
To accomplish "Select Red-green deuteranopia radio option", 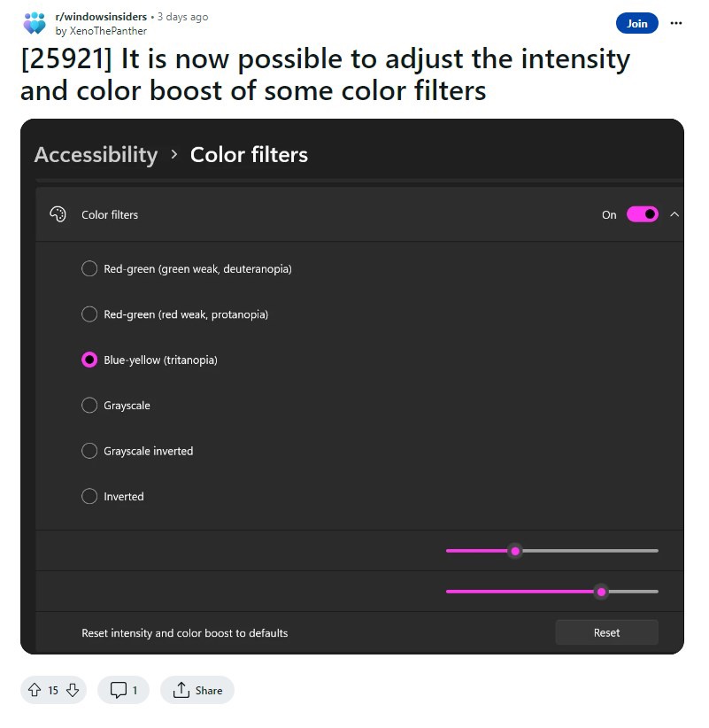I will 89,268.
